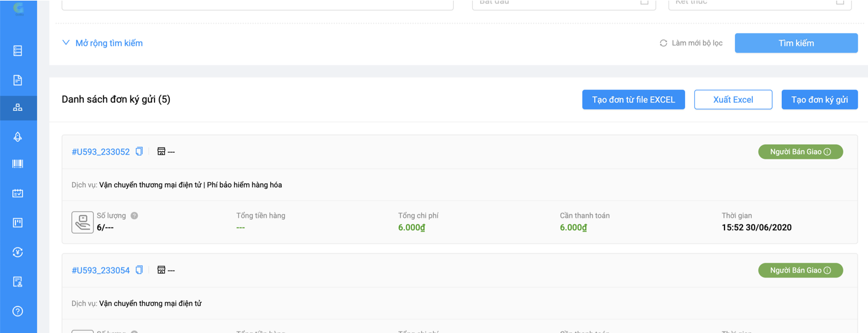Viewport: 868px width, 333px height.
Task: Click Tạo đơn từ file EXCEL button
Action: [x=633, y=100]
